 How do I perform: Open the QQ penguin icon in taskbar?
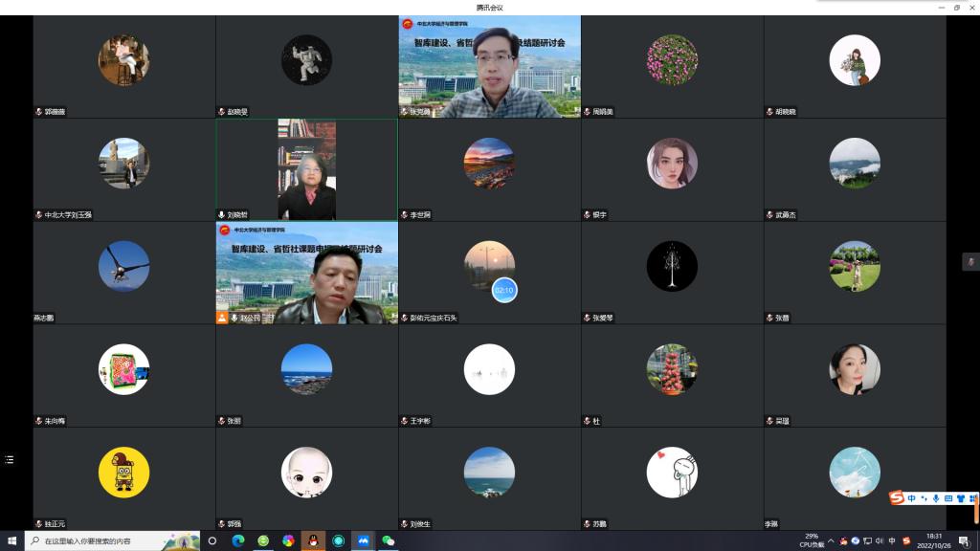tap(313, 540)
